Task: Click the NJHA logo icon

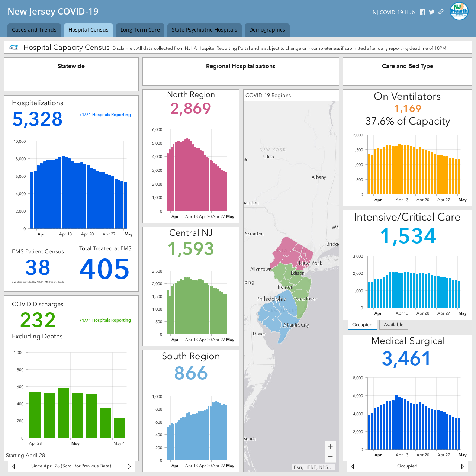Action: coord(14,48)
